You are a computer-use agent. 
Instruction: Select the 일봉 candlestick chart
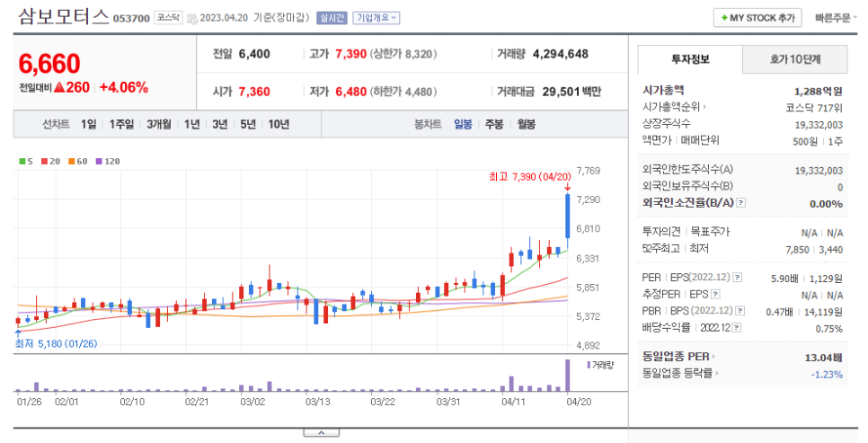click(463, 124)
